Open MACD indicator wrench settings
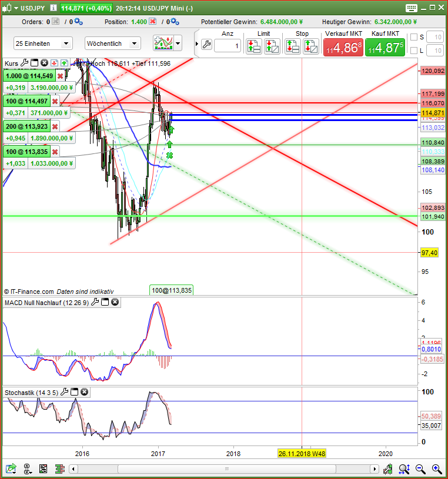This screenshot has width=448, height=479. 95,302
